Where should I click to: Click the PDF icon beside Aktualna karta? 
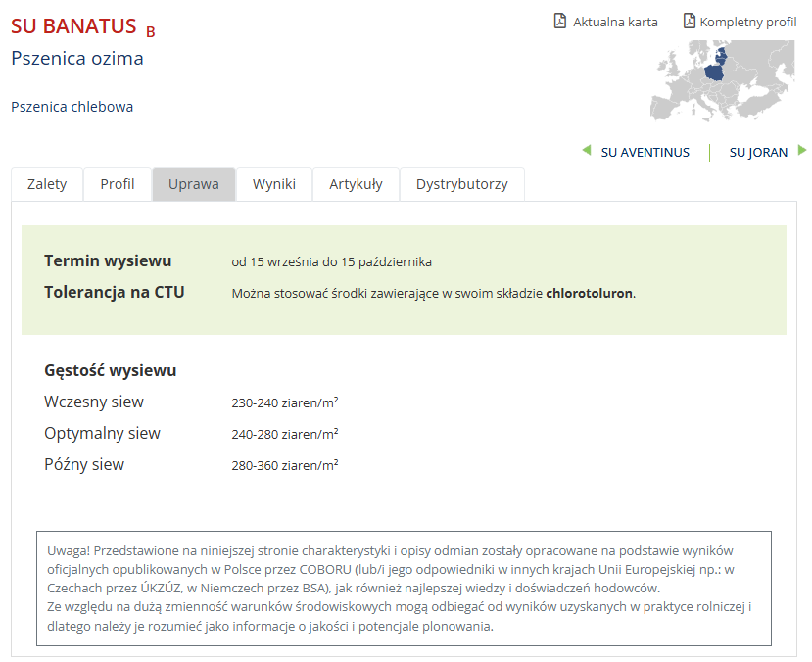coord(560,21)
